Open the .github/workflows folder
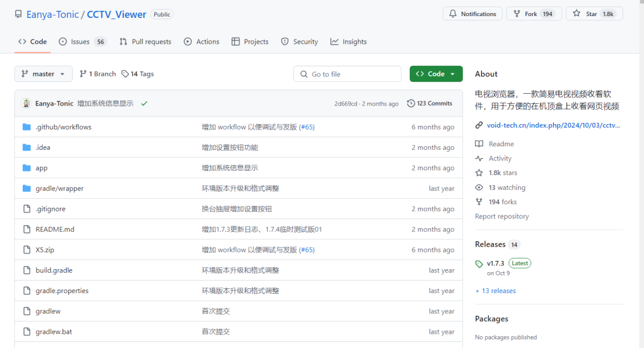This screenshot has height=348, width=644. click(x=64, y=127)
